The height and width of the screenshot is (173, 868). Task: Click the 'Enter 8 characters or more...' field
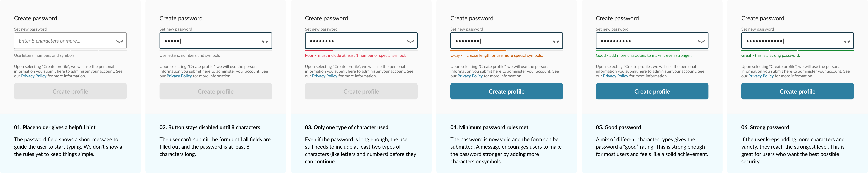(70, 41)
